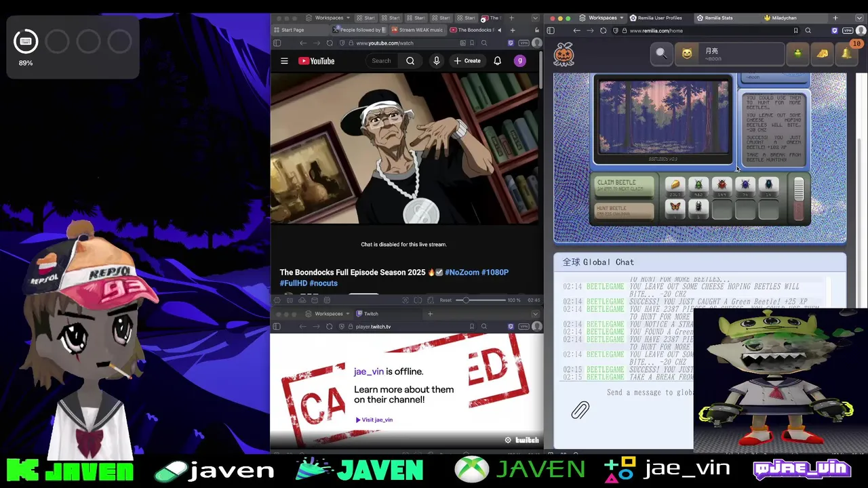Expand tab list arrow in Remilia window
Image resolution: width=868 pixels, height=488 pixels.
point(858,18)
